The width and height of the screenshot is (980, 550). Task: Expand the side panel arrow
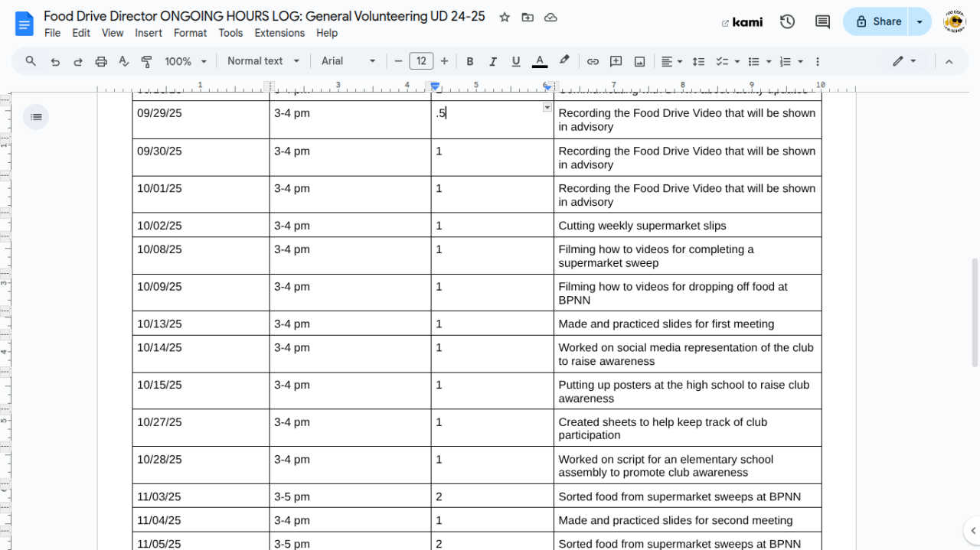click(x=971, y=531)
